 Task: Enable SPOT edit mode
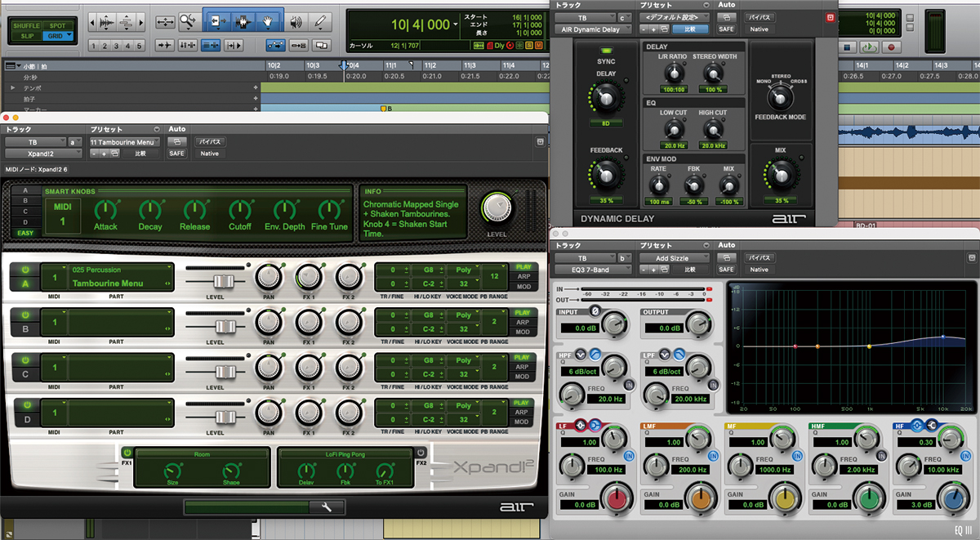(x=58, y=25)
